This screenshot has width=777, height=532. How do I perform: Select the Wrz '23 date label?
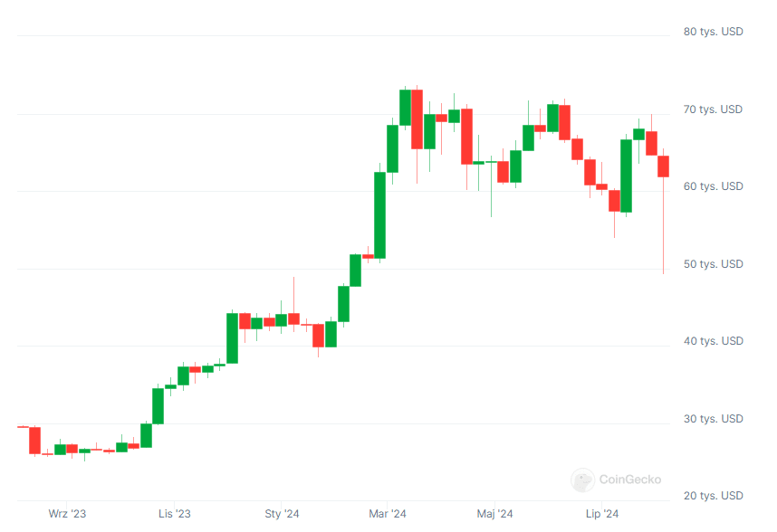67,514
